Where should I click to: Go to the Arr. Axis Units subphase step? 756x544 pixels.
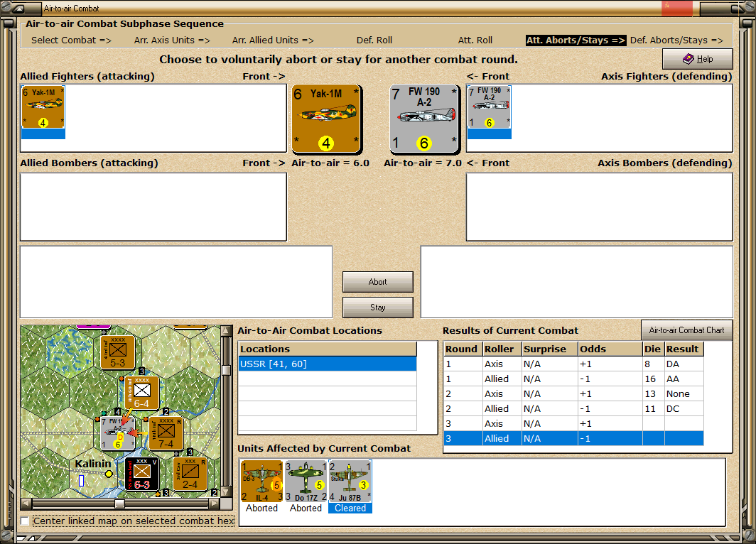pos(172,40)
